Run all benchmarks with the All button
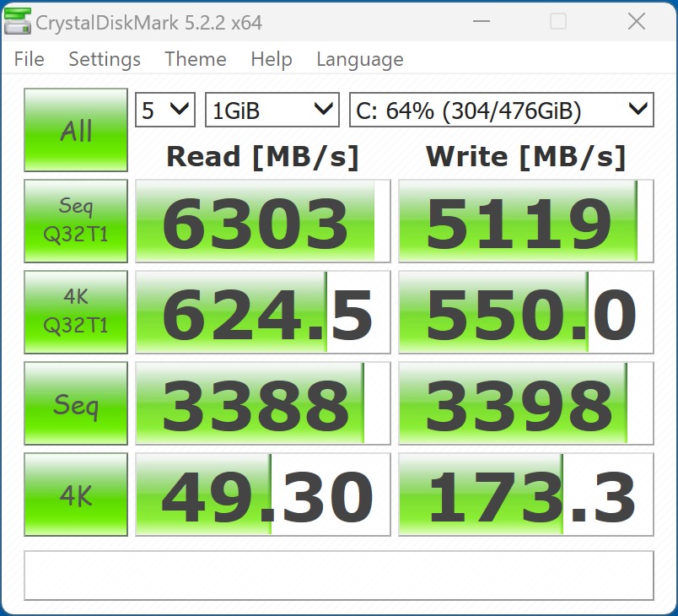The image size is (678, 616). pyautogui.click(x=76, y=130)
